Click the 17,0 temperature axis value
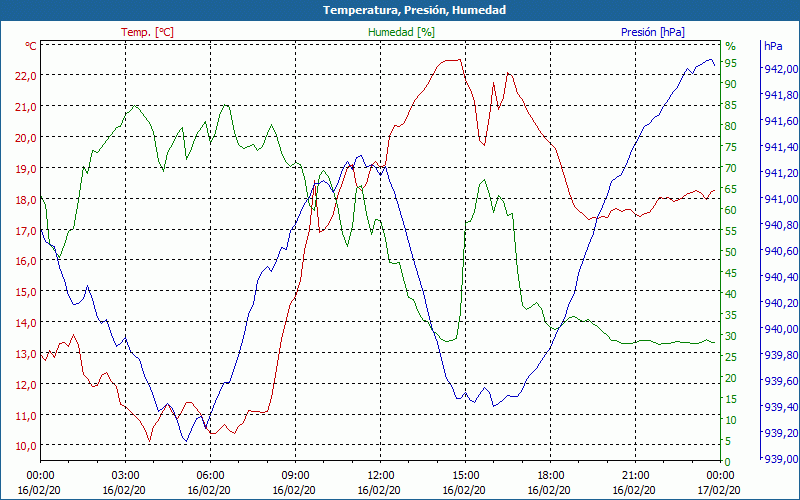 point(27,231)
